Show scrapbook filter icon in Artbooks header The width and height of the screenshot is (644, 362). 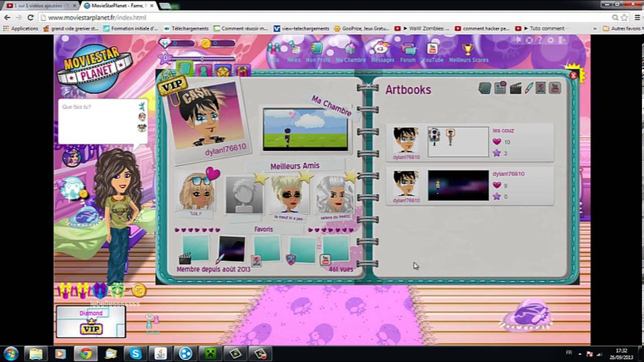pos(500,88)
